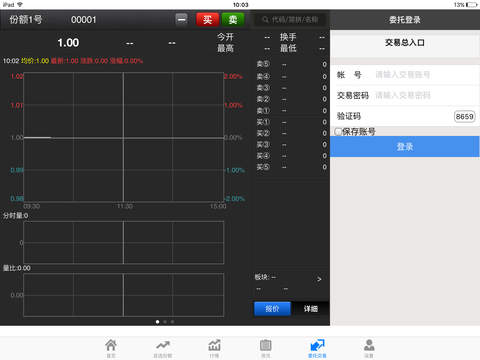Open the home tab with house icon
The image size is (480, 360).
pyautogui.click(x=111, y=348)
